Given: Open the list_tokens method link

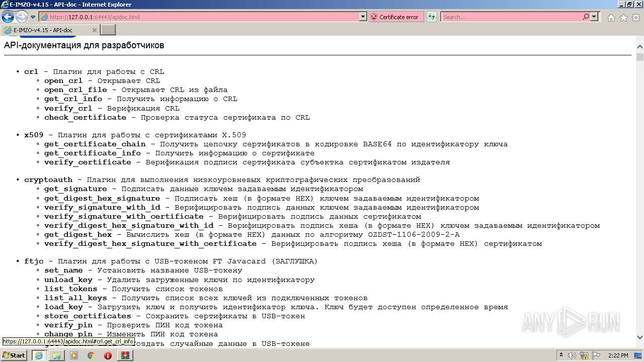Looking at the screenshot, I should 70,289.
